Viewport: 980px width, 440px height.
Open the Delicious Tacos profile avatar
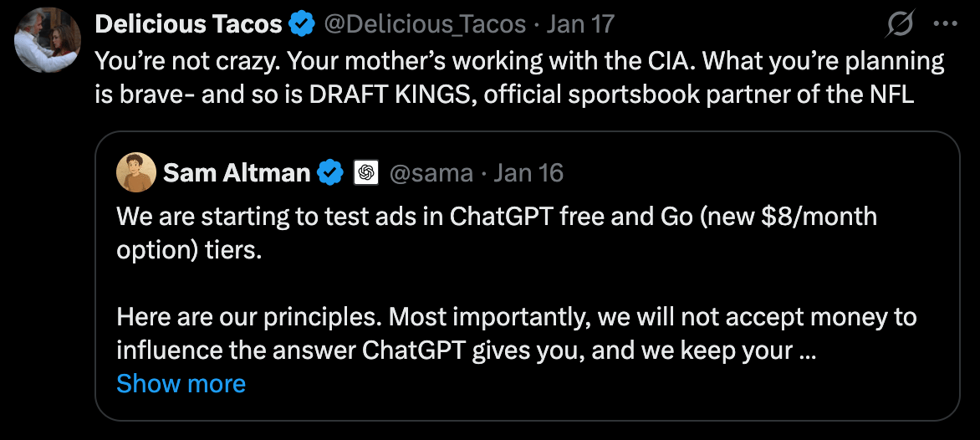[x=48, y=41]
